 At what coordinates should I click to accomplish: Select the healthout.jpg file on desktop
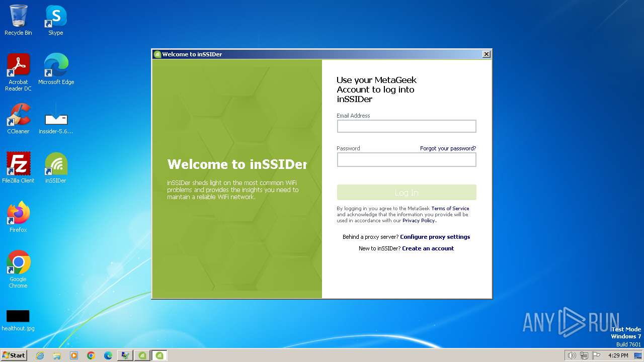[18, 321]
